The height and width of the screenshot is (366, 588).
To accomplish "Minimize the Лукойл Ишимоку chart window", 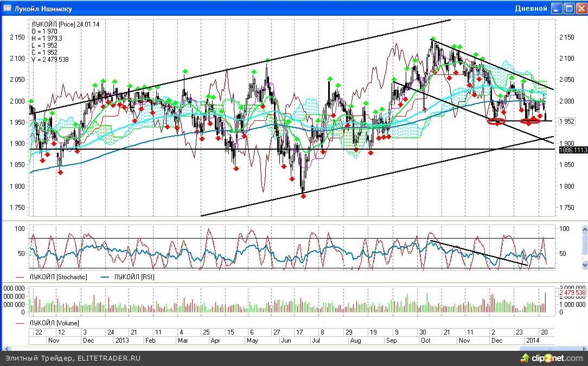I will pyautogui.click(x=557, y=9).
